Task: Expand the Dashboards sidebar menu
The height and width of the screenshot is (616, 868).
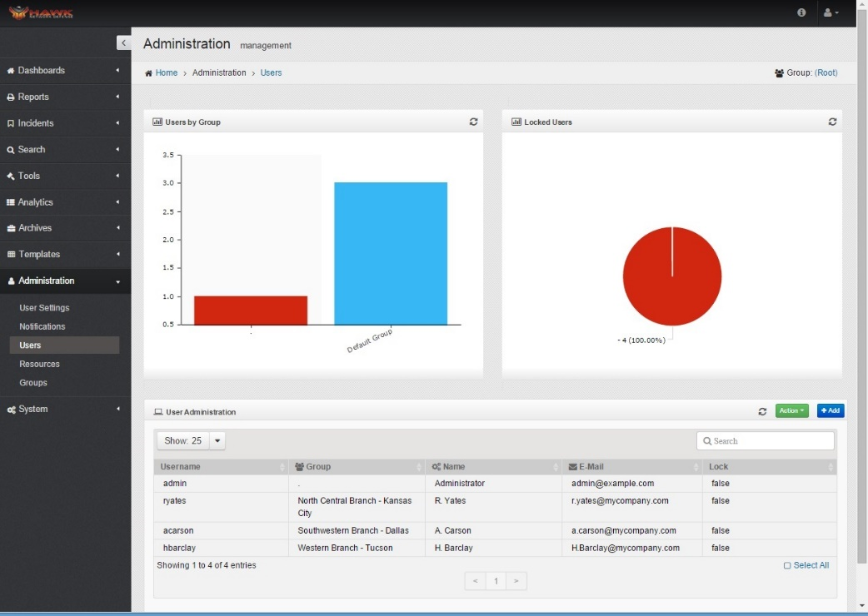Action: 65,71
